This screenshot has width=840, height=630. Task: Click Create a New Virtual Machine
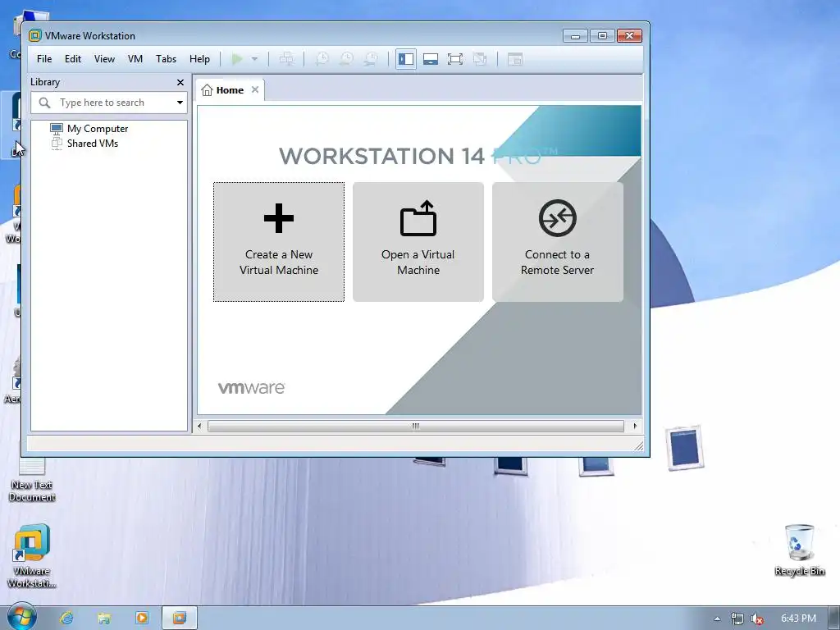[x=279, y=242]
